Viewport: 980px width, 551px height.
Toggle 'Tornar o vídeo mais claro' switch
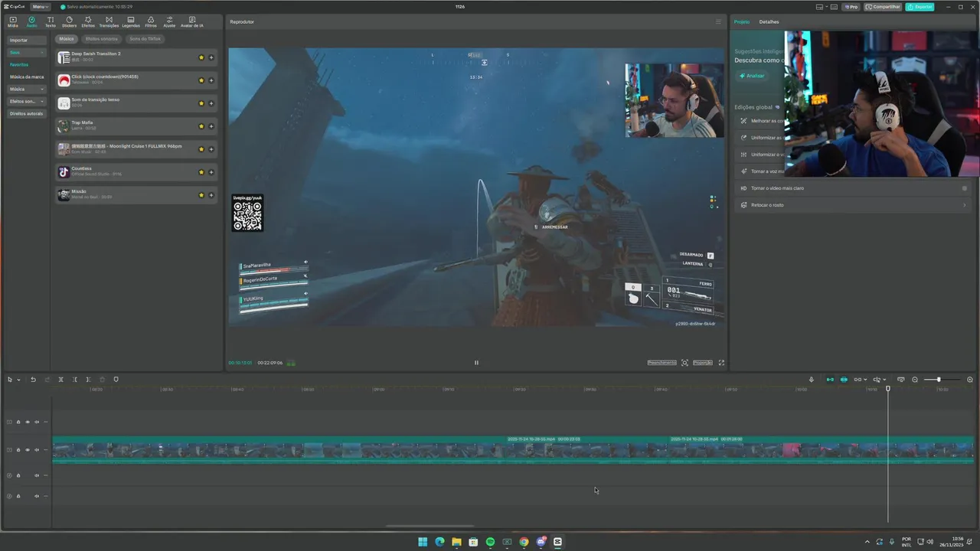point(965,188)
